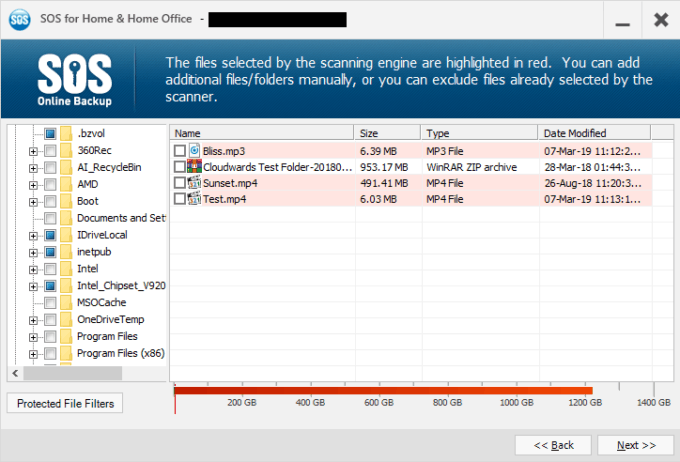Select the WinRAR ZIP archive type cell

tap(471, 167)
